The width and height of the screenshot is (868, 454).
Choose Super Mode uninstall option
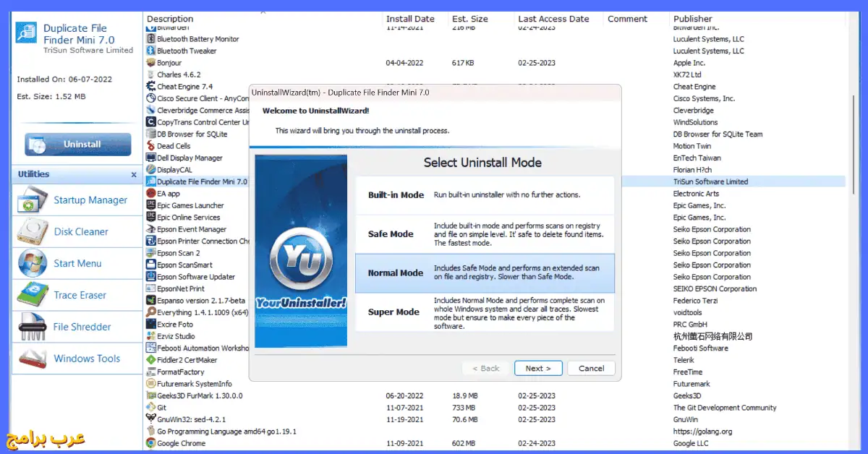click(485, 312)
